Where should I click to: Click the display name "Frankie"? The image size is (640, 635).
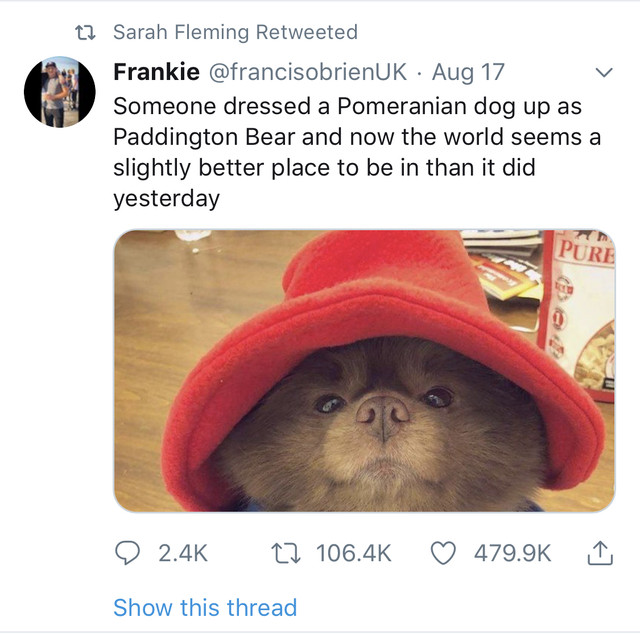155,72
